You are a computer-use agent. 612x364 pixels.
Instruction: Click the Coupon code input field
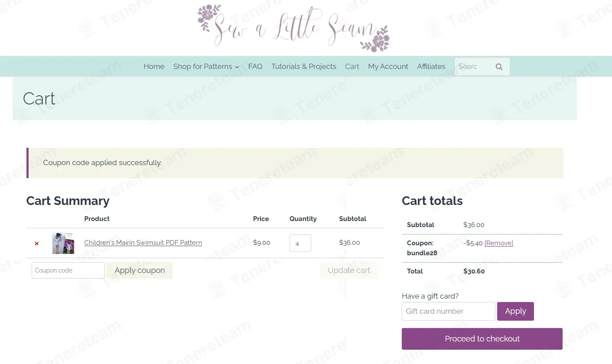(x=68, y=270)
